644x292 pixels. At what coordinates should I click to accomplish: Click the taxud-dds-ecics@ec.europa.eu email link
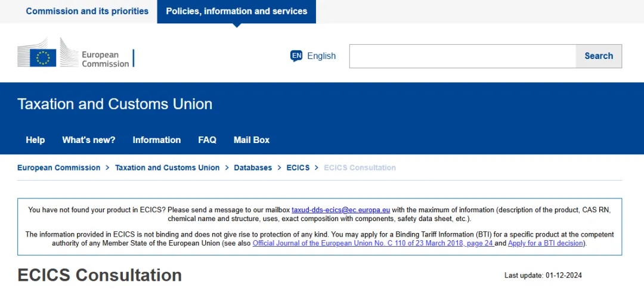[340, 210]
